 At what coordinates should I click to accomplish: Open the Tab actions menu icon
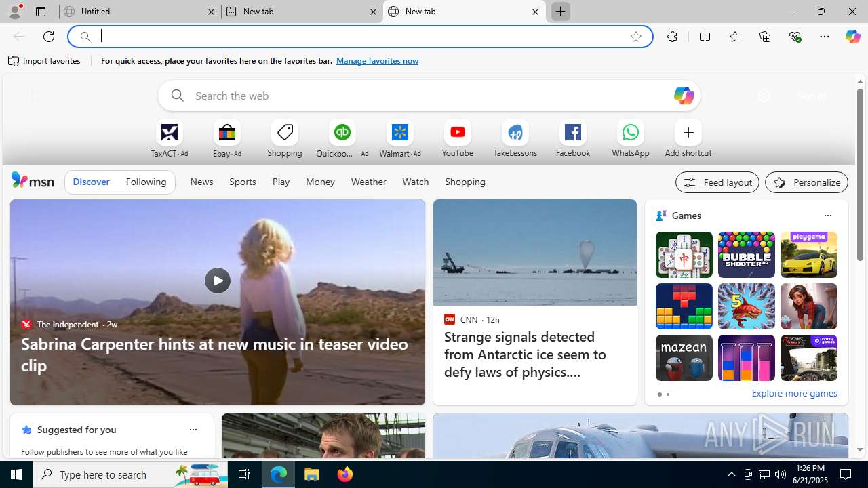pos(41,12)
